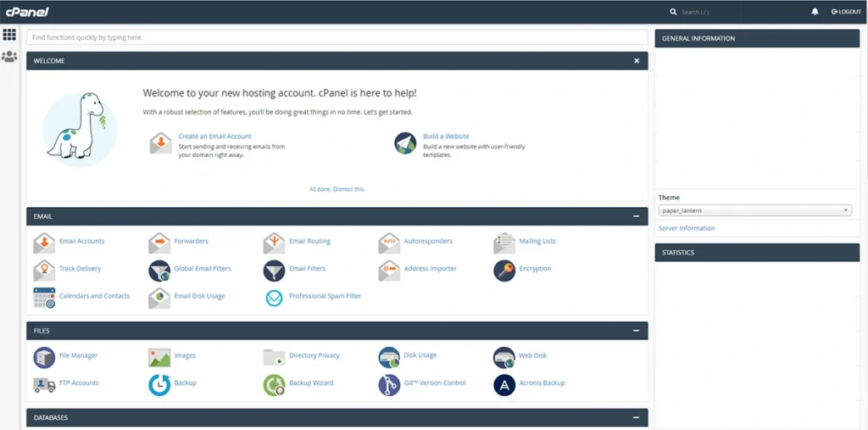Open the File Manager icon
The width and height of the screenshot is (868, 430).
point(44,357)
